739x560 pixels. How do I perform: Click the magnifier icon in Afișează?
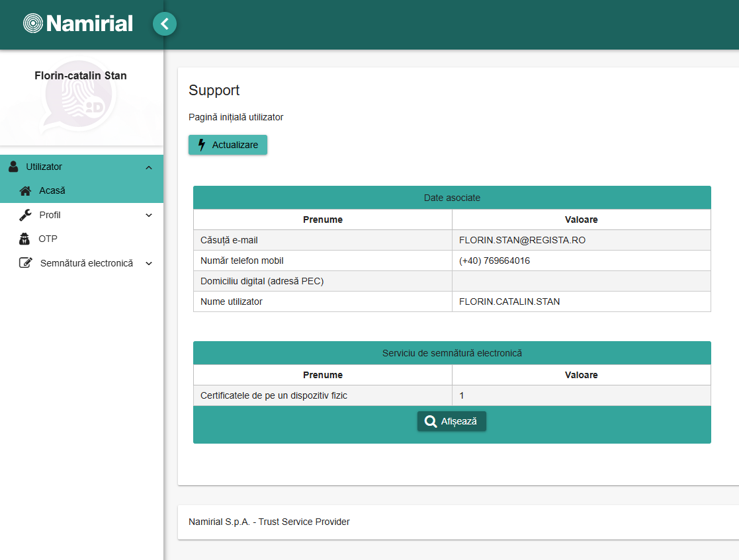click(x=431, y=421)
